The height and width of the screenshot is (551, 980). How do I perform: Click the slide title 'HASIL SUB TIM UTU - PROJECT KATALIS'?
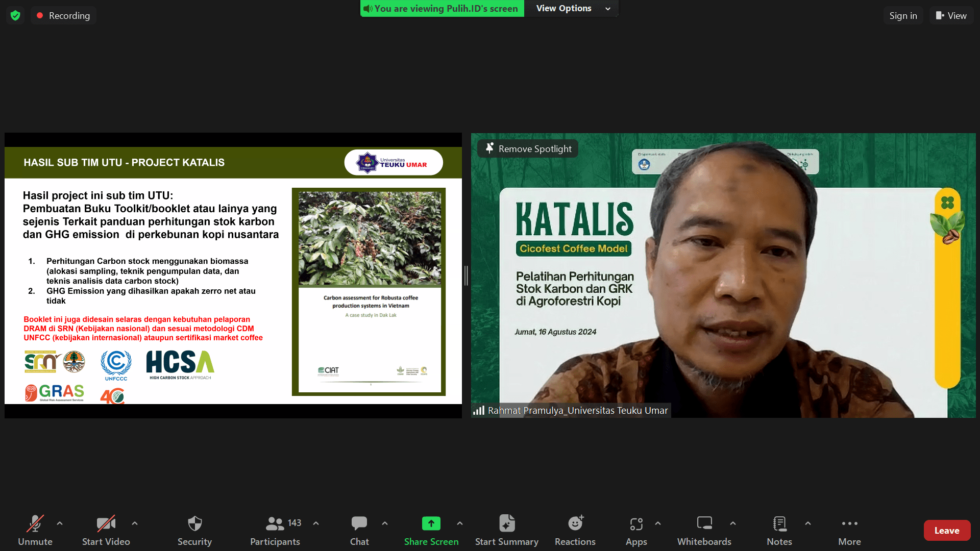(124, 162)
